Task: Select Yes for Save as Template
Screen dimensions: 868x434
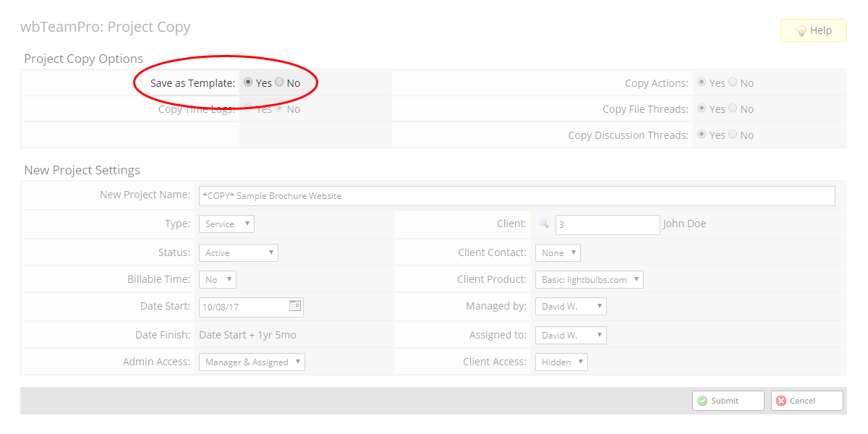Action: point(247,82)
